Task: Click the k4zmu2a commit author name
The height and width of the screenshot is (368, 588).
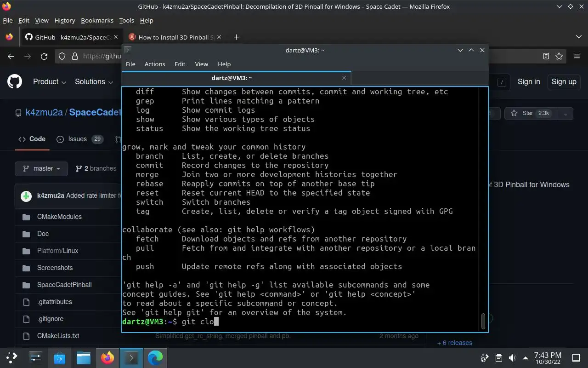Action: point(51,195)
